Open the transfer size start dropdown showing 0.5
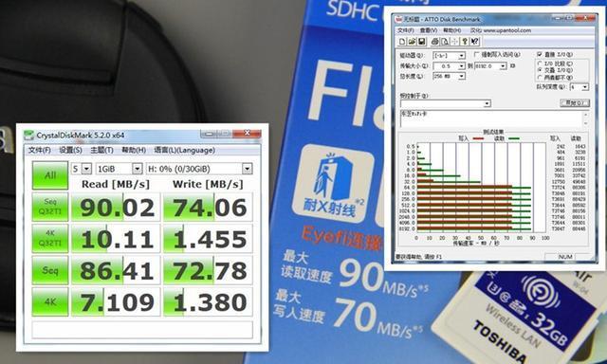This screenshot has height=364, width=607. (449, 66)
